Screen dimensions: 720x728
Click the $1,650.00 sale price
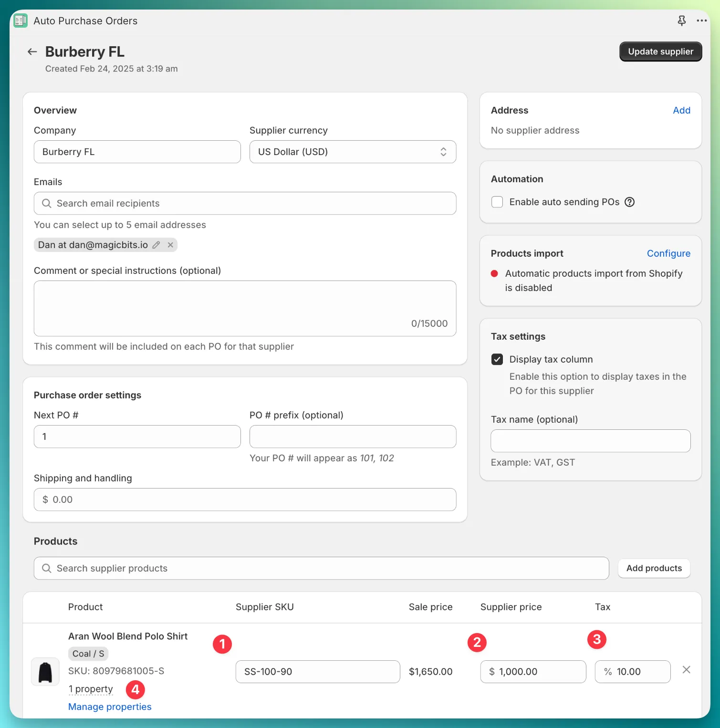pos(430,672)
